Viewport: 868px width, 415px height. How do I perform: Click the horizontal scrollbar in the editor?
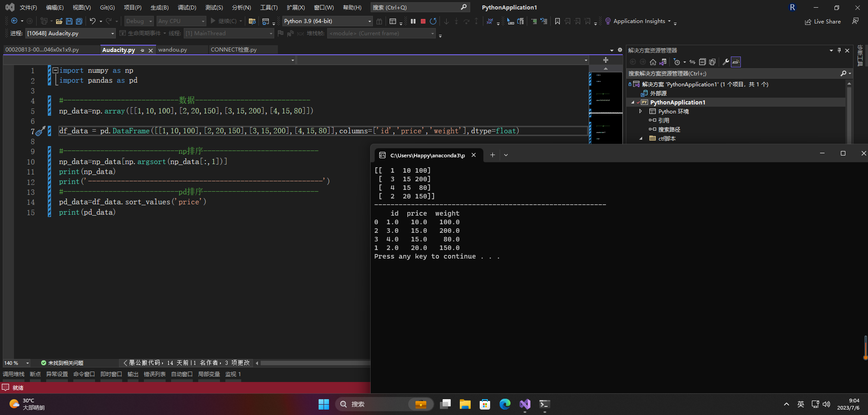(315, 363)
